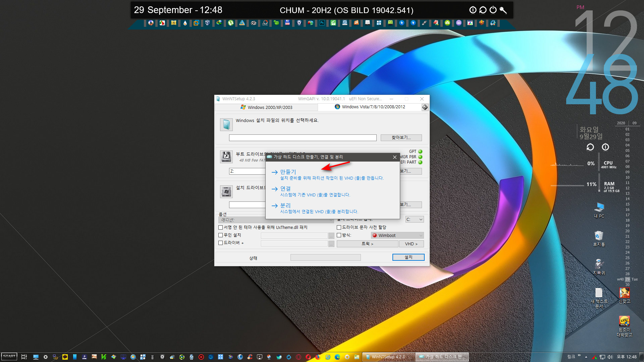Click the 설치 install button

[408, 257]
